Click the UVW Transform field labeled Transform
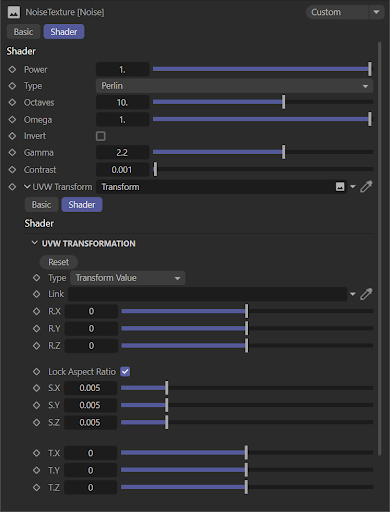 pos(221,187)
